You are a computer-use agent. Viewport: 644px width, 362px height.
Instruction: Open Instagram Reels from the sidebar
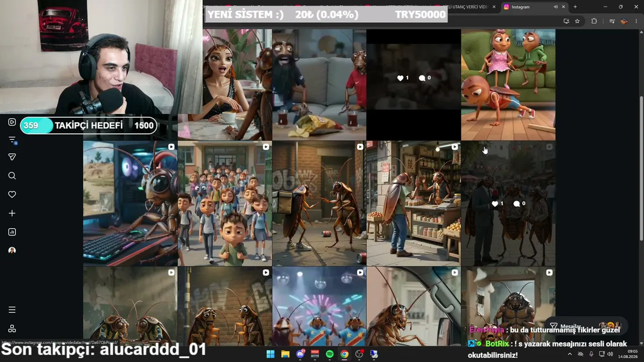coord(12,122)
